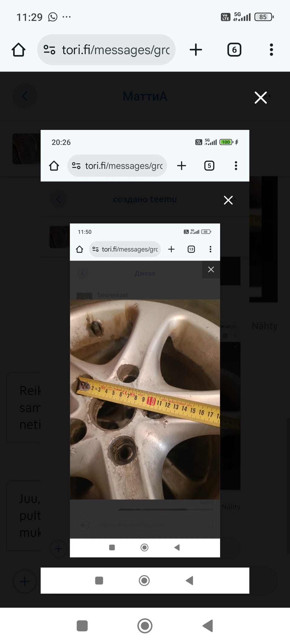The width and height of the screenshot is (290, 644).
Task: Tap the Chrome home icon beside the tori.fi address bar showing 6 tabs
Action: (x=18, y=50)
